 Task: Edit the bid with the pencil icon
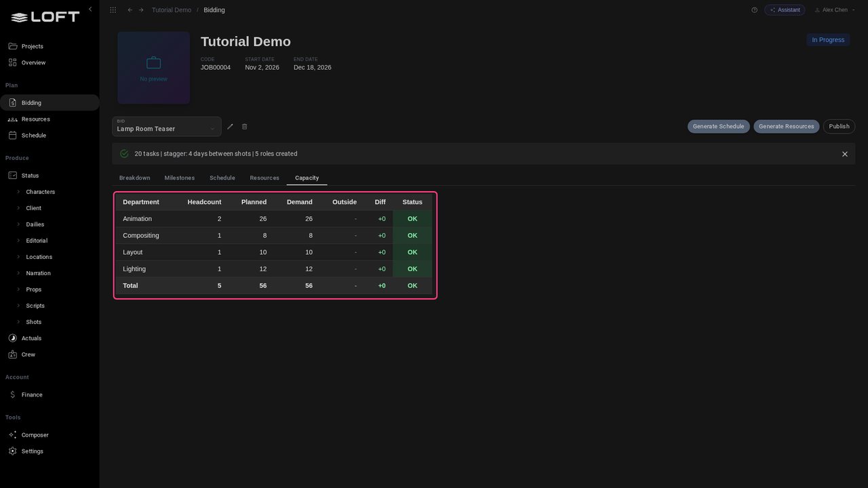tap(230, 126)
